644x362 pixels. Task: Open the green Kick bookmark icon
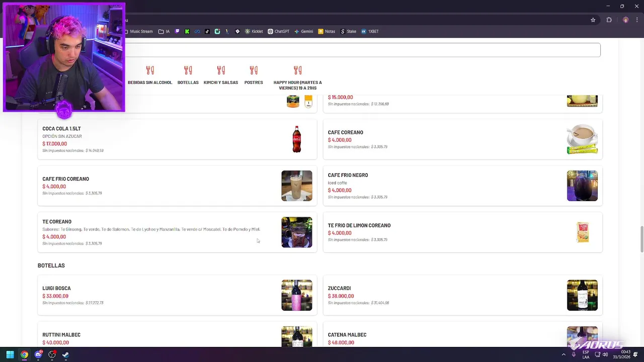(187, 31)
